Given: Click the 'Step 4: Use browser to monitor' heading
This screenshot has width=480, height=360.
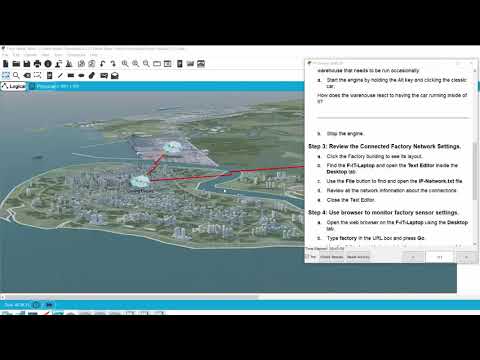Looking at the screenshot, I should click(383, 212).
